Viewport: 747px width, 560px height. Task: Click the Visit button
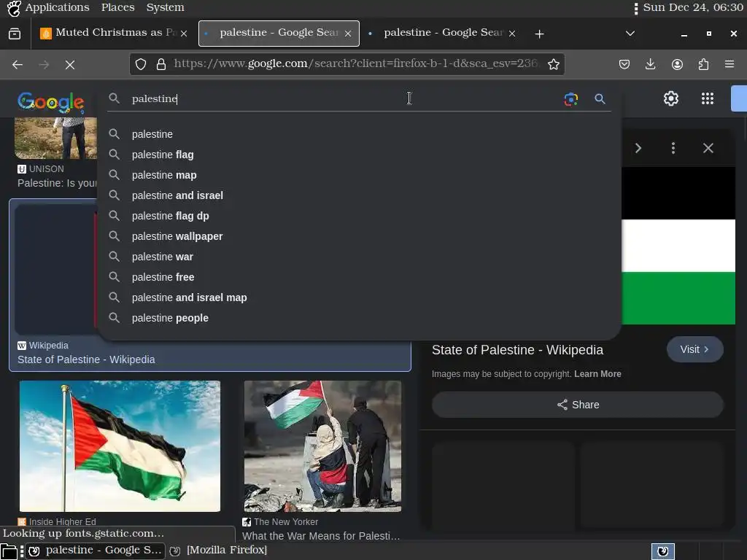(x=694, y=349)
